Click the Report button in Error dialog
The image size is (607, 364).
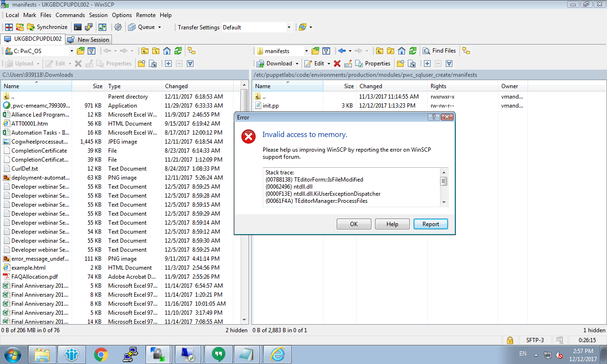(431, 224)
